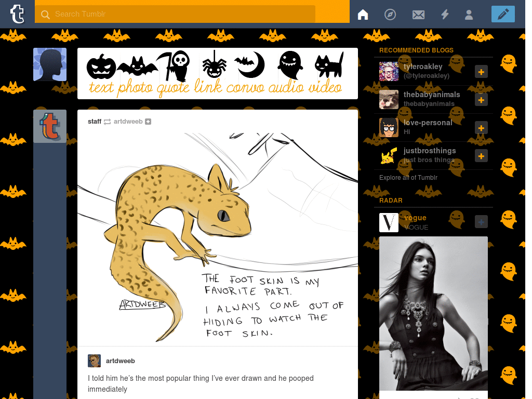Viewport: 532px width, 399px height.
Task: Create a text post via pumpkin icon
Action: pyautogui.click(x=101, y=66)
